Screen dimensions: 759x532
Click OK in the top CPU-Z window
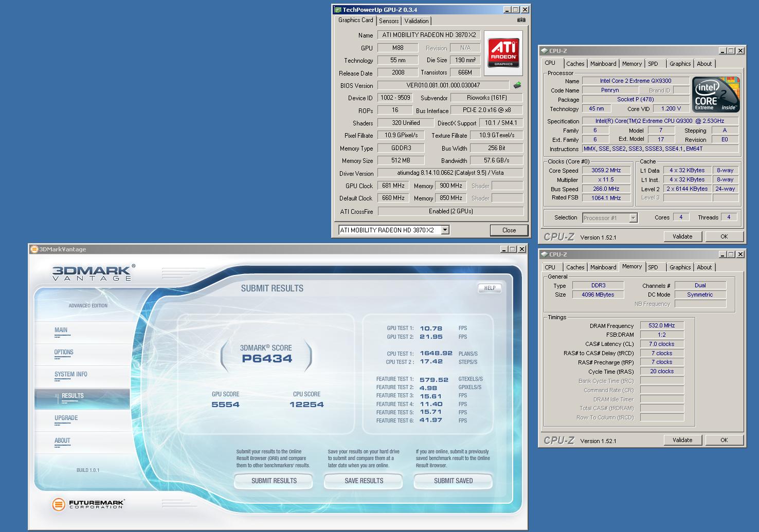724,236
